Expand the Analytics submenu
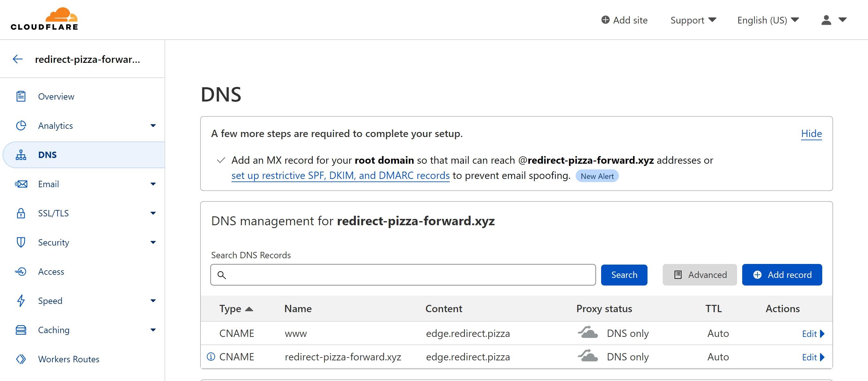868x381 pixels. tap(153, 126)
